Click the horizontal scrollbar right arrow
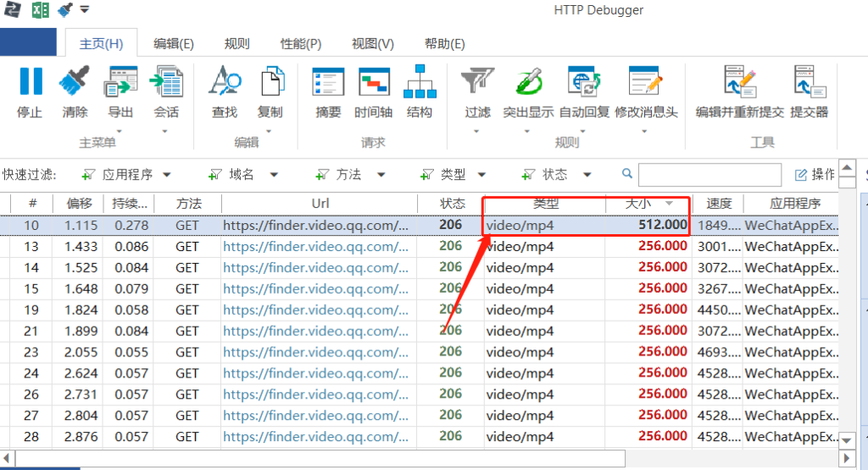 [x=847, y=458]
